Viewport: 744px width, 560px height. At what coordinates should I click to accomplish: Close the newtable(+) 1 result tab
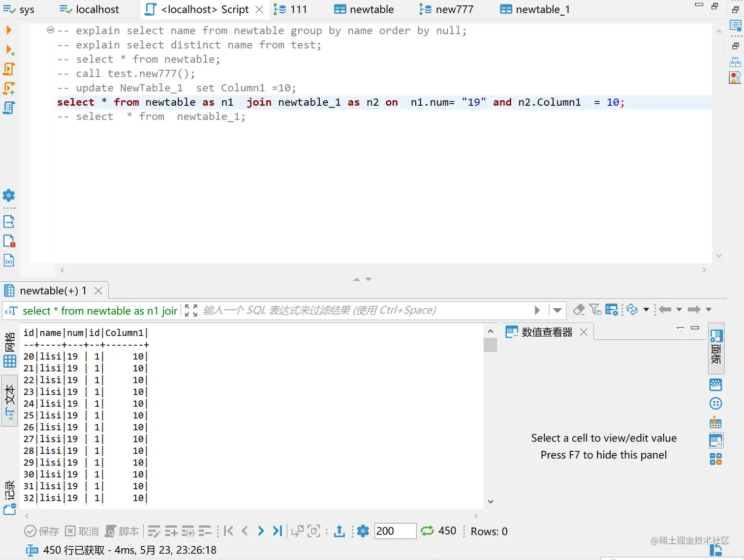[x=98, y=291]
